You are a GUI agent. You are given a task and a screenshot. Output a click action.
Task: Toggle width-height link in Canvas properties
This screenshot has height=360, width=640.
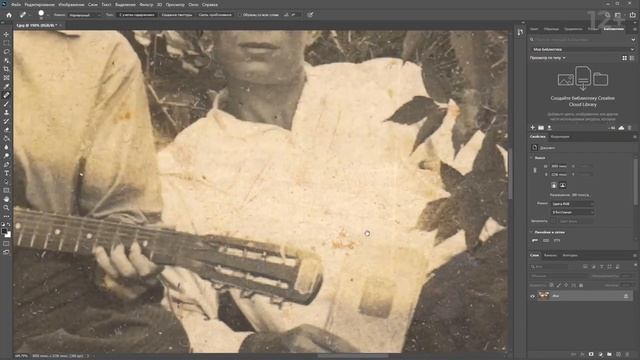[535, 170]
